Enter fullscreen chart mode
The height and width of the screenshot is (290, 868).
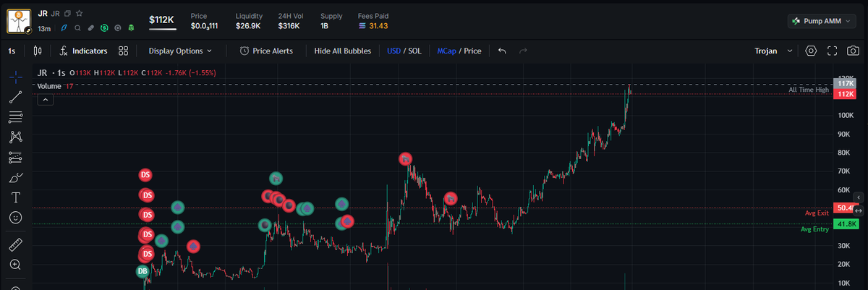pyautogui.click(x=832, y=51)
